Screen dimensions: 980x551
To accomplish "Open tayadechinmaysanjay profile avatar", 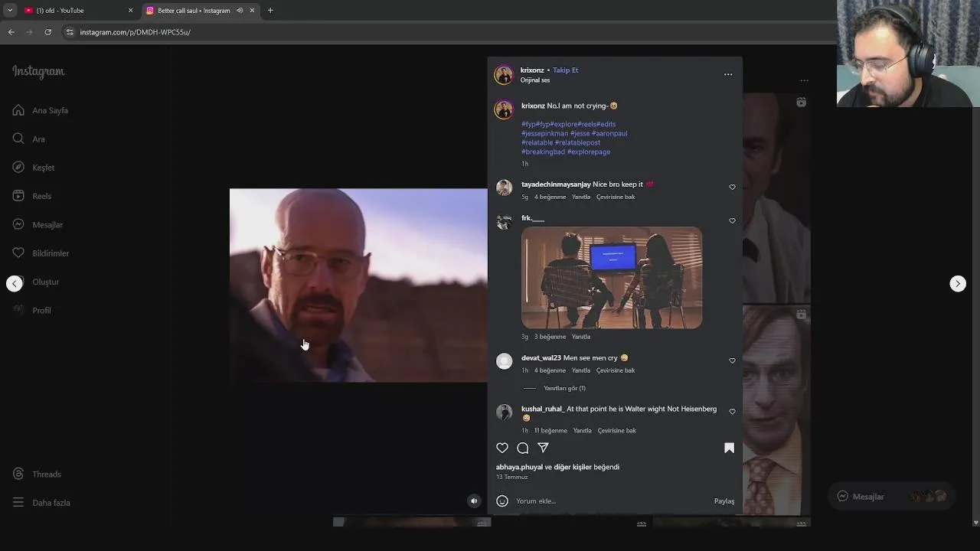I will [504, 187].
